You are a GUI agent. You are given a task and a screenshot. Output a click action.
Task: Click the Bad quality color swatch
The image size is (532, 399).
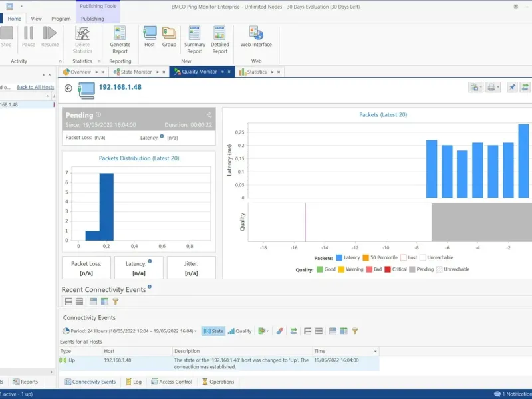pos(370,269)
